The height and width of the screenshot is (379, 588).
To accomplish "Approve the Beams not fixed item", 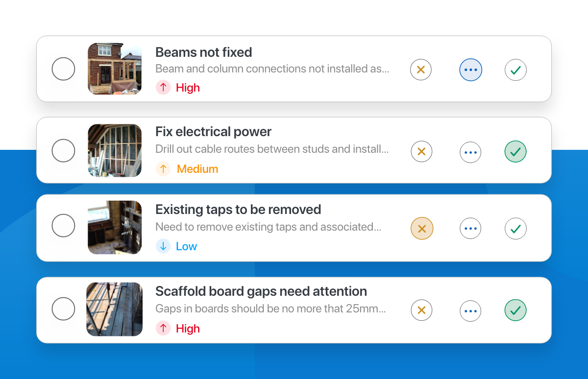I will coord(515,70).
